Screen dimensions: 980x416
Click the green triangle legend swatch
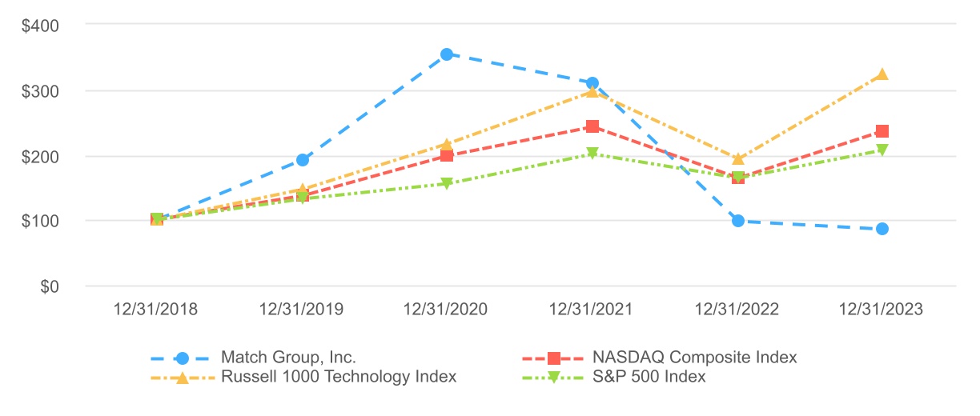[554, 378]
